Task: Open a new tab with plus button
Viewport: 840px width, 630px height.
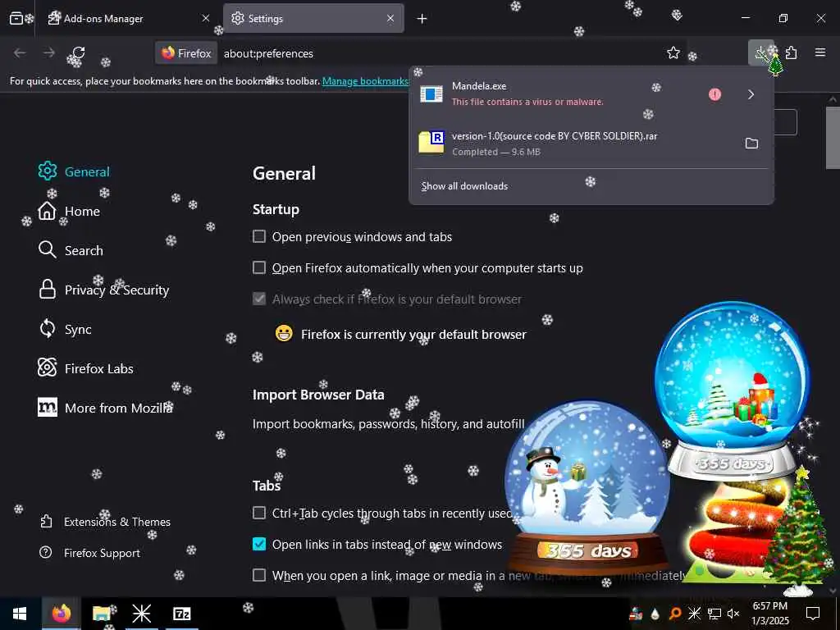Action: tap(422, 19)
